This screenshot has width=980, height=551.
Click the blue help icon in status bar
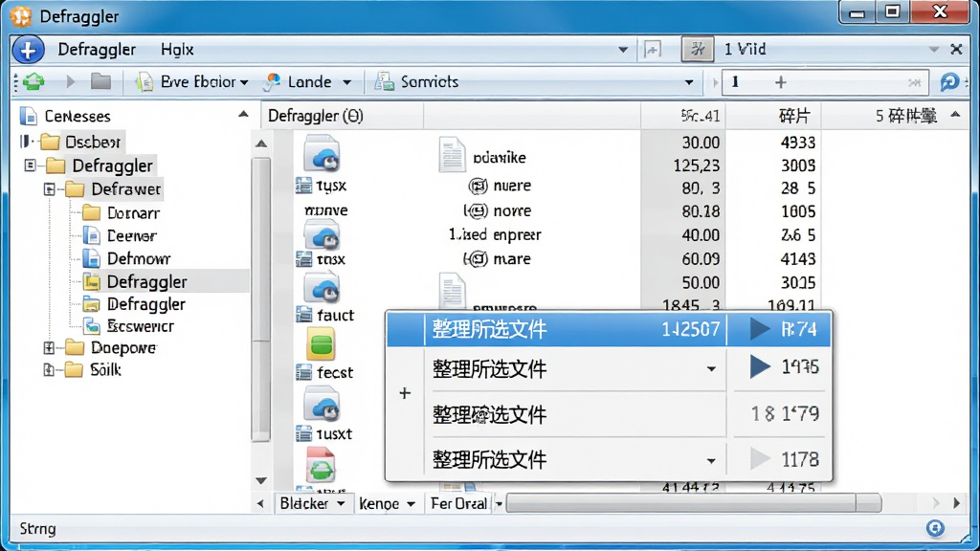coord(935,528)
